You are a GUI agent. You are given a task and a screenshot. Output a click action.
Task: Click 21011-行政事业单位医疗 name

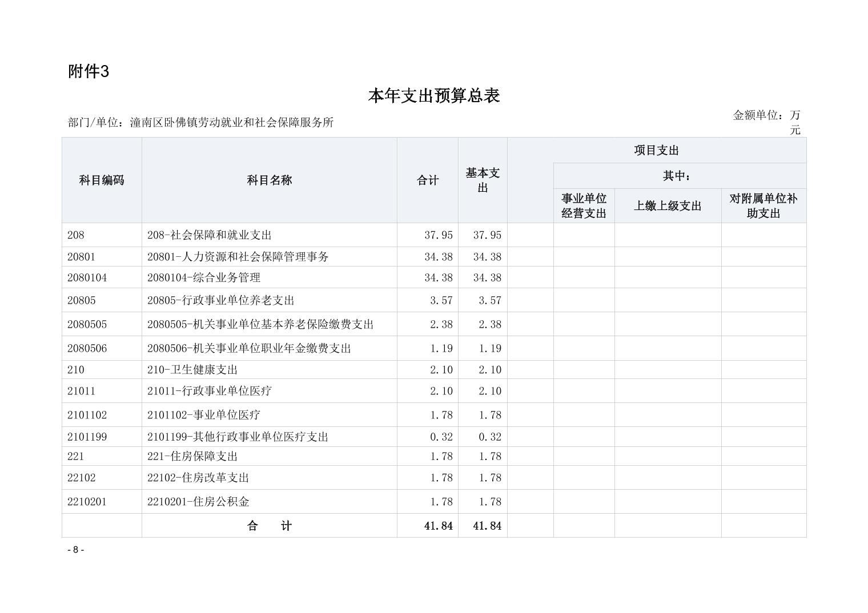(x=210, y=391)
